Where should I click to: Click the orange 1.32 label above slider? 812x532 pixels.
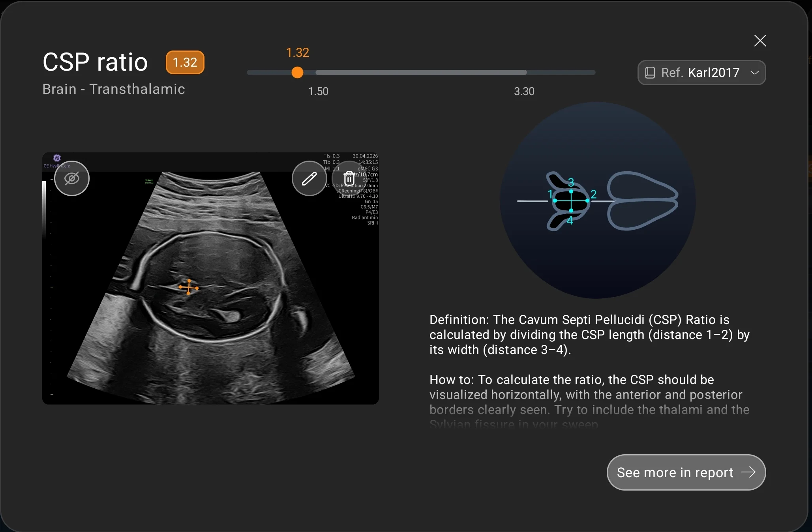pos(298,52)
